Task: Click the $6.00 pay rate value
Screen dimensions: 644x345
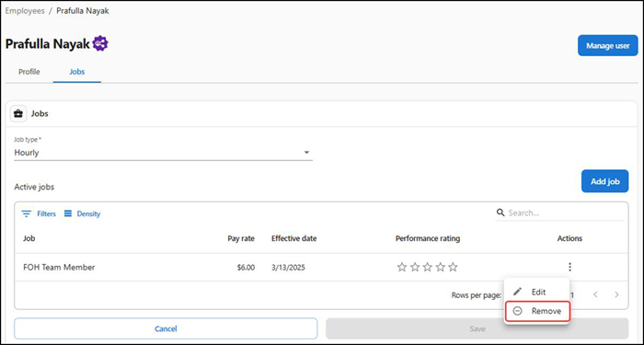Action: click(x=246, y=268)
